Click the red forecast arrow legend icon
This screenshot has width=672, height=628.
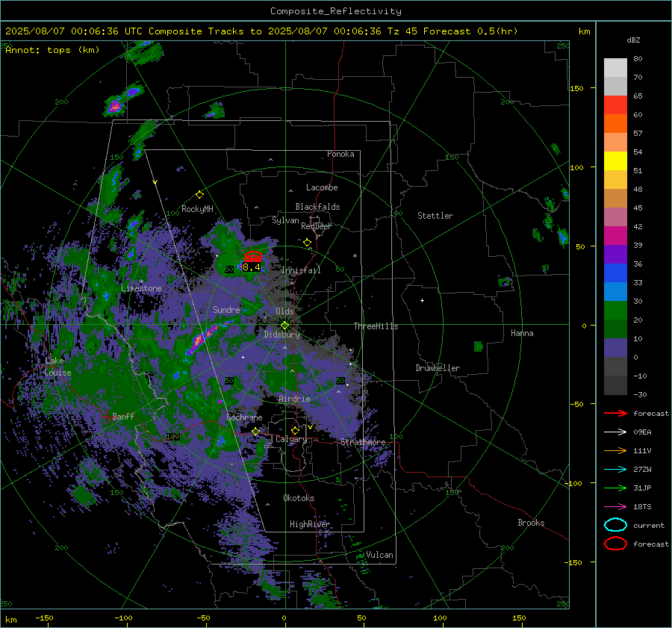tap(615, 413)
